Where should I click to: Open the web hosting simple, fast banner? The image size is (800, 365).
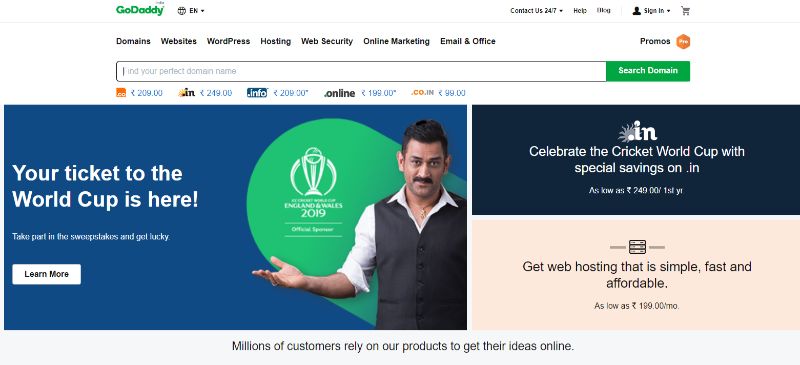(x=636, y=275)
